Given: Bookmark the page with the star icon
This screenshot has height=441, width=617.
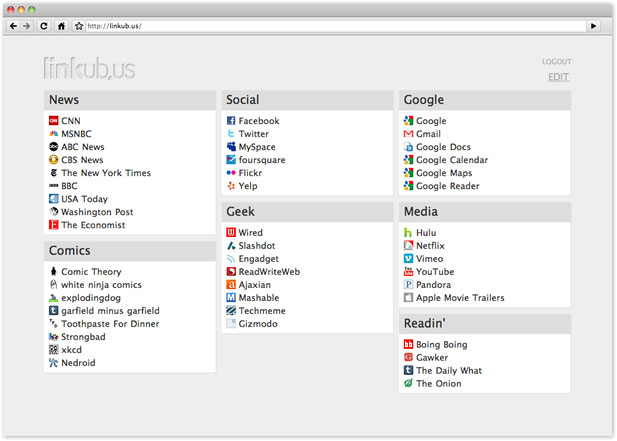Looking at the screenshot, I should (79, 25).
